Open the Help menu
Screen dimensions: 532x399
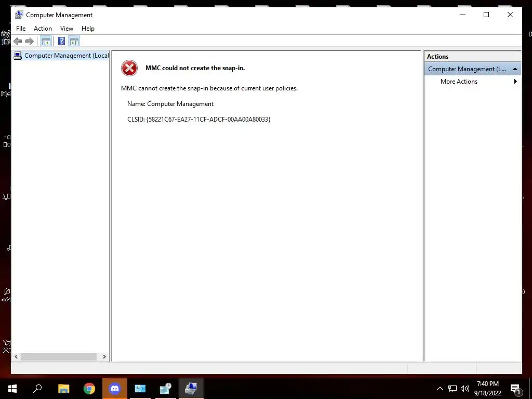pyautogui.click(x=88, y=29)
